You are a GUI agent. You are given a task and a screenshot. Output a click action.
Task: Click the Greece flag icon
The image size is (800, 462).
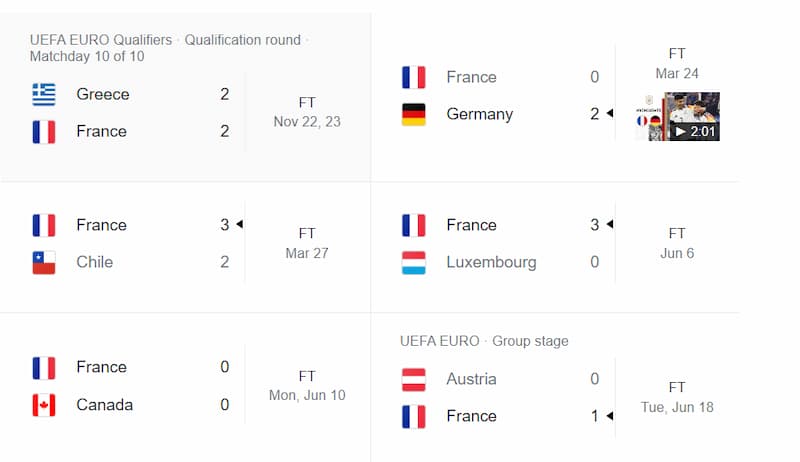click(x=44, y=94)
